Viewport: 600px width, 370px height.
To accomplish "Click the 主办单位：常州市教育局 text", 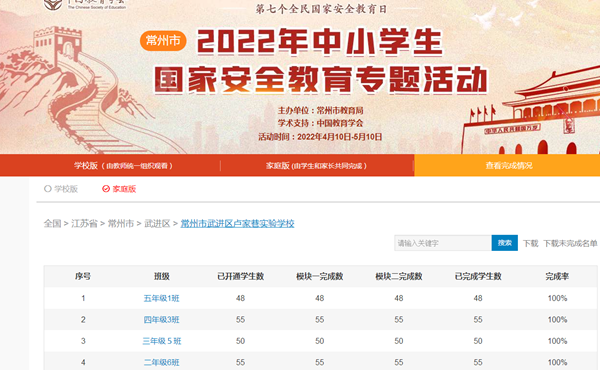I will [x=320, y=111].
